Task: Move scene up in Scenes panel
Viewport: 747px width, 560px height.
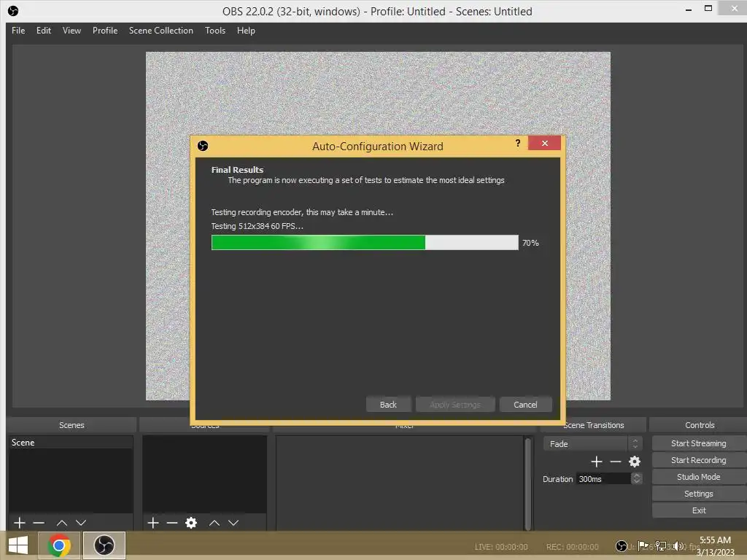Action: tap(62, 523)
